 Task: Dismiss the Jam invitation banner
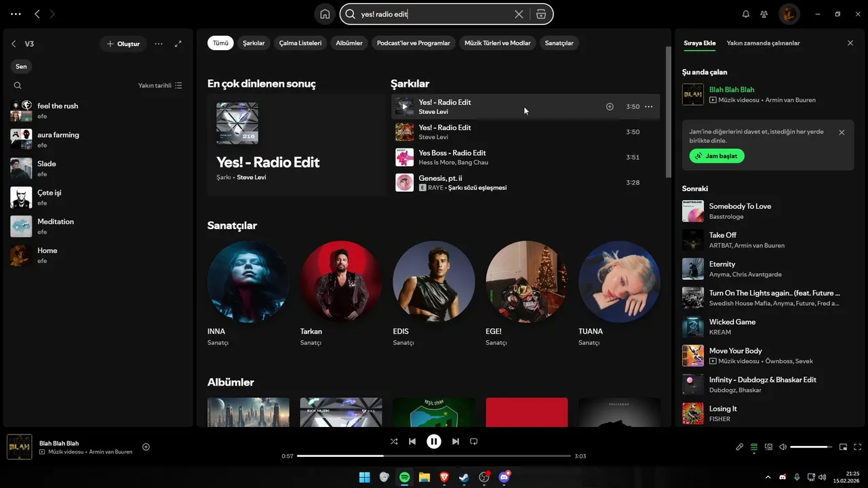[842, 132]
